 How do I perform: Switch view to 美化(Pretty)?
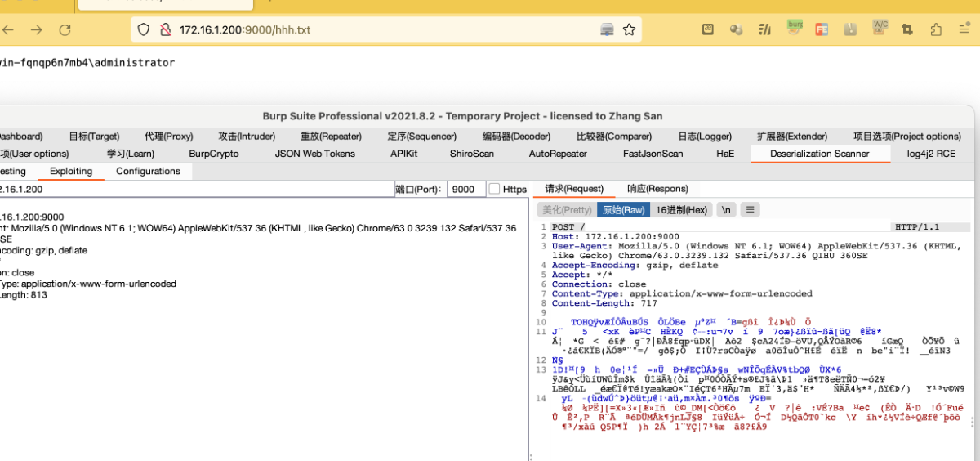point(567,210)
